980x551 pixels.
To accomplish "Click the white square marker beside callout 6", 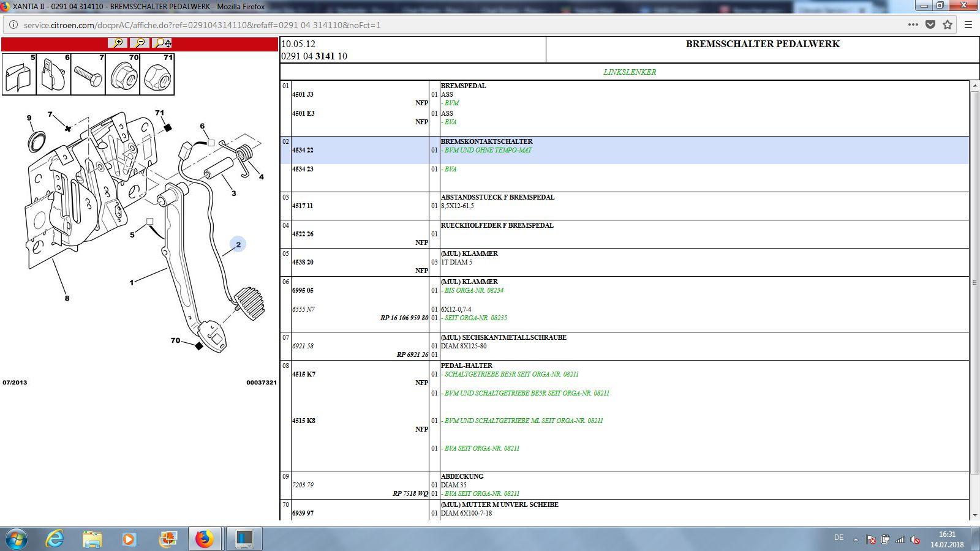I will pyautogui.click(x=211, y=143).
